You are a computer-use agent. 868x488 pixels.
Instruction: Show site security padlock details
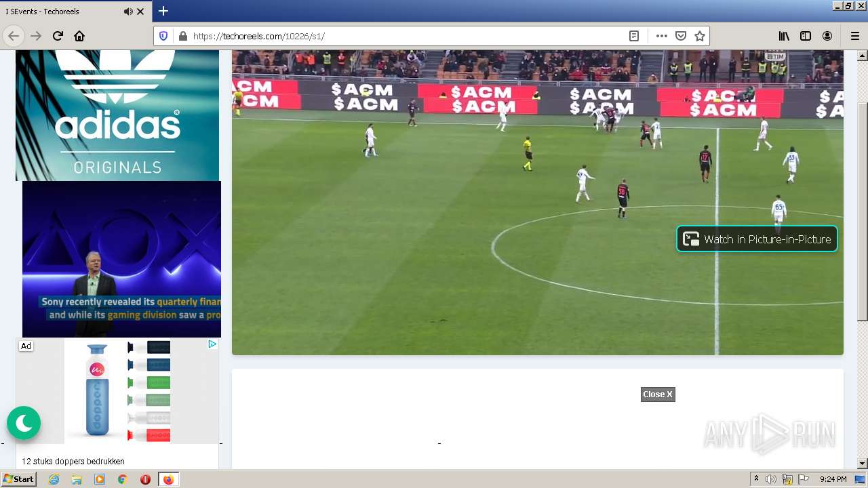coord(182,36)
